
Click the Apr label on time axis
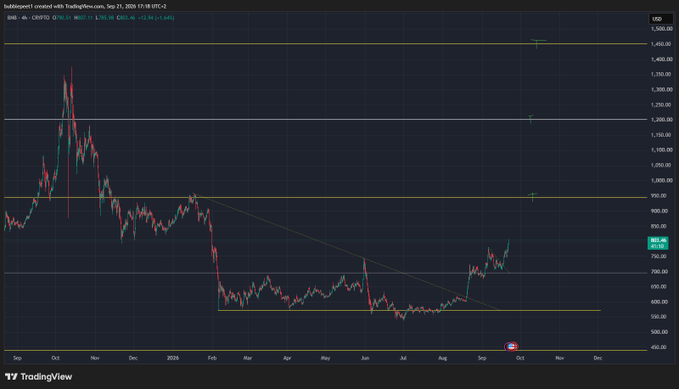tap(287, 358)
